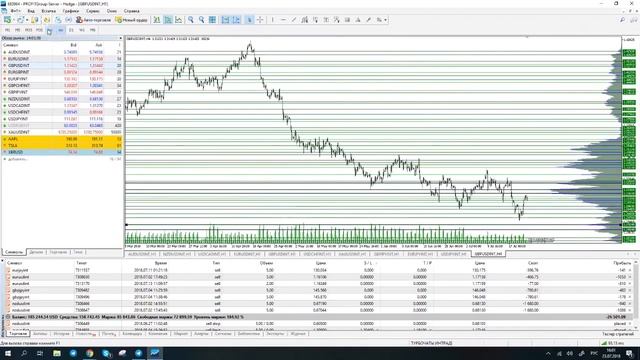Toggle the Navigator toolbar icon
This screenshot has width=640, height=360.
[x=47, y=20]
